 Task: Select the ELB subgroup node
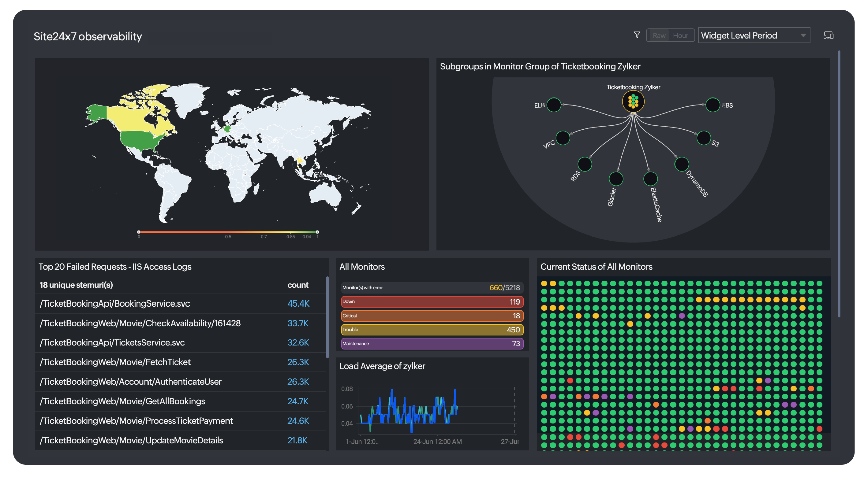click(553, 105)
